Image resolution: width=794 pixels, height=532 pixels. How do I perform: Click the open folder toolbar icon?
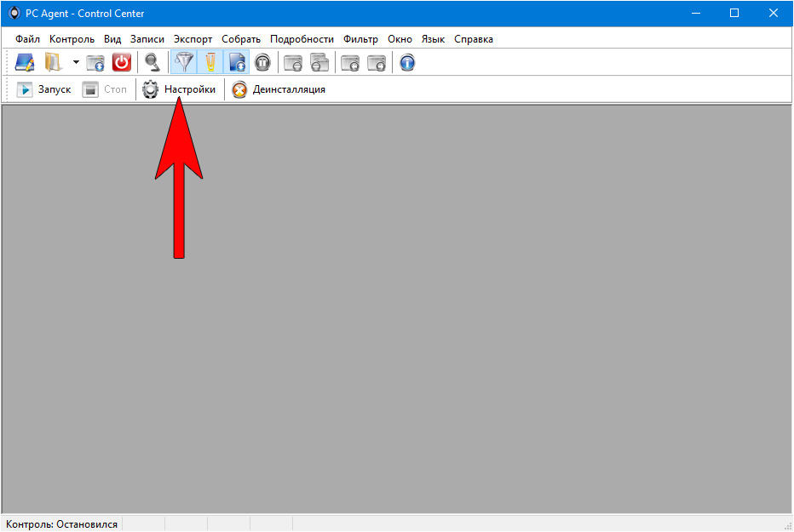pyautogui.click(x=53, y=62)
